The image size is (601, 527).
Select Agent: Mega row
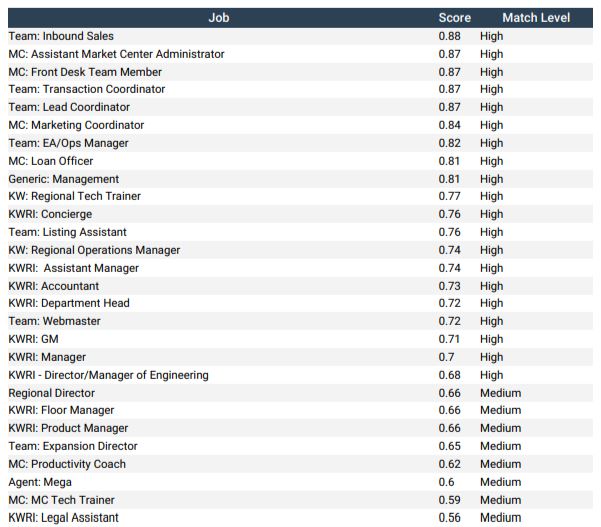pos(300,482)
